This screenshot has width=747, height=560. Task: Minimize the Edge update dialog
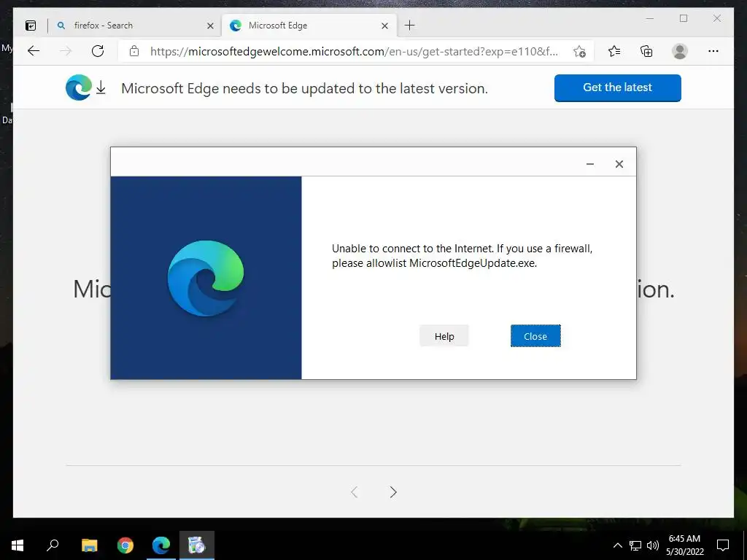tap(589, 164)
